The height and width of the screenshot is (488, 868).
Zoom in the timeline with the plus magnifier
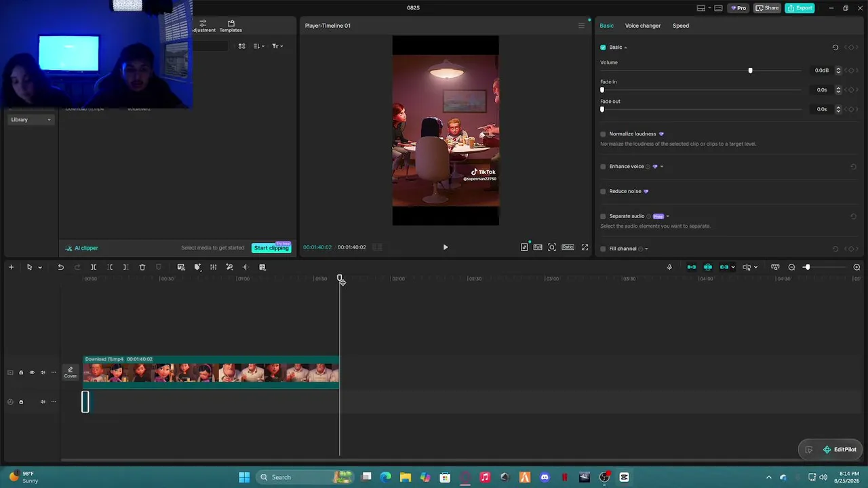(856, 267)
